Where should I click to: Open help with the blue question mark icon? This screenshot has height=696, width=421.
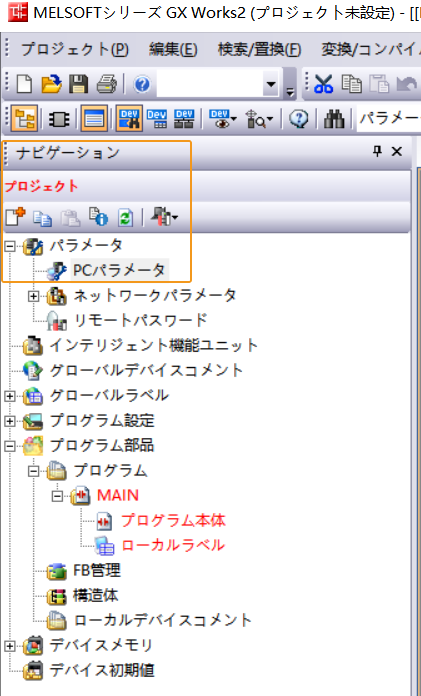coord(142,83)
